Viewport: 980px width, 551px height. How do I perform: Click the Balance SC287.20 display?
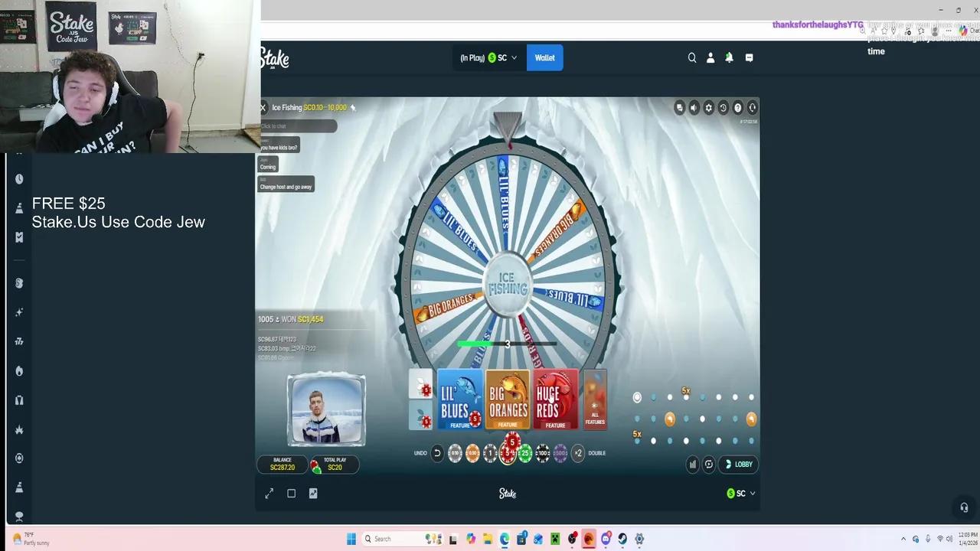(283, 465)
